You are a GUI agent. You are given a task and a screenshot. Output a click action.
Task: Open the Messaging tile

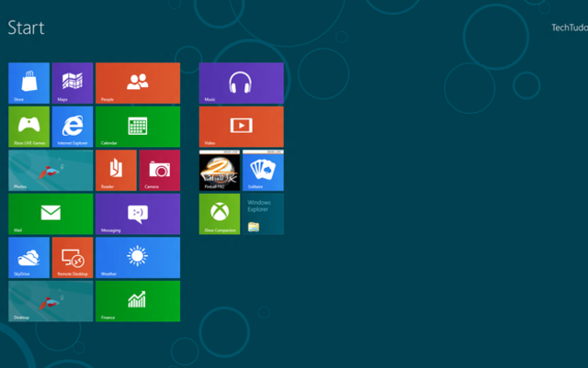[138, 214]
